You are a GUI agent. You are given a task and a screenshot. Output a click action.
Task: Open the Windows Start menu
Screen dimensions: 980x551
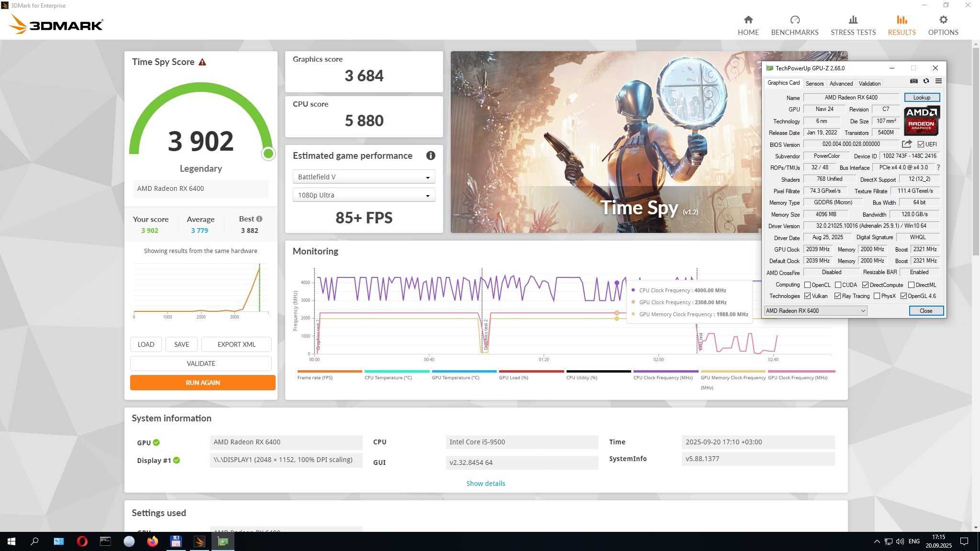coord(11,541)
